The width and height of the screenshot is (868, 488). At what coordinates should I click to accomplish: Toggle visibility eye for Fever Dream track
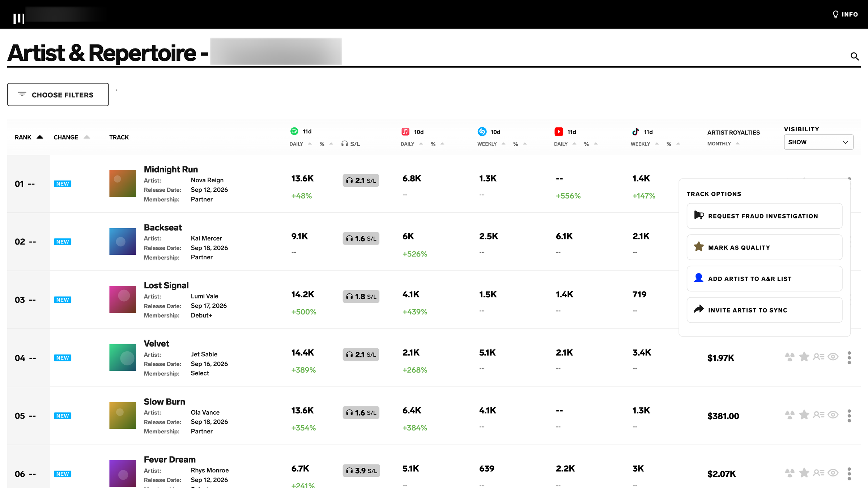click(x=833, y=473)
